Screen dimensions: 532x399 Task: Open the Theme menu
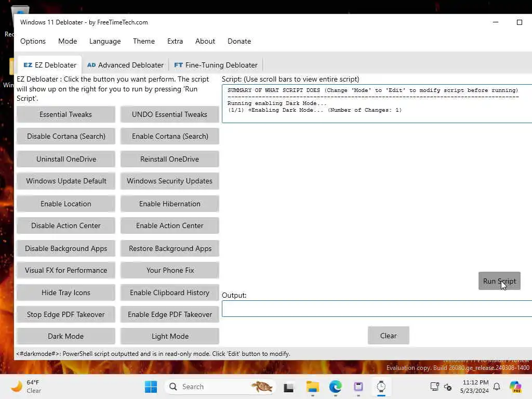pyautogui.click(x=144, y=41)
